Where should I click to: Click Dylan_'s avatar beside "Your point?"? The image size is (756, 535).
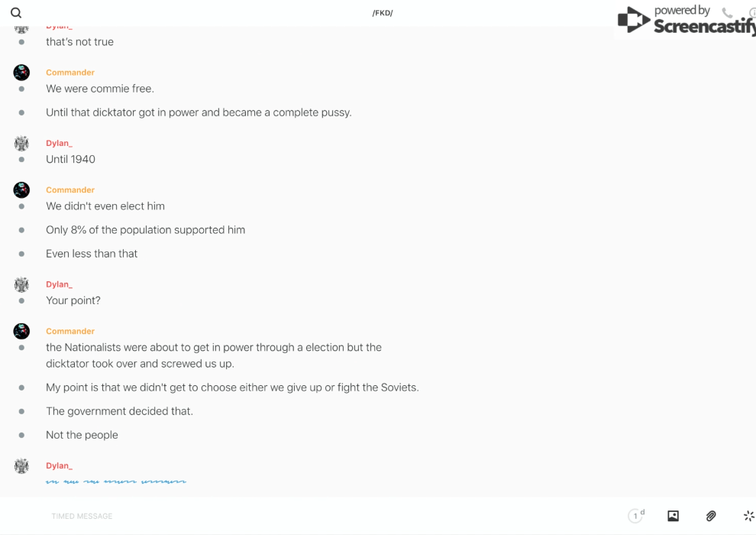pyautogui.click(x=21, y=284)
